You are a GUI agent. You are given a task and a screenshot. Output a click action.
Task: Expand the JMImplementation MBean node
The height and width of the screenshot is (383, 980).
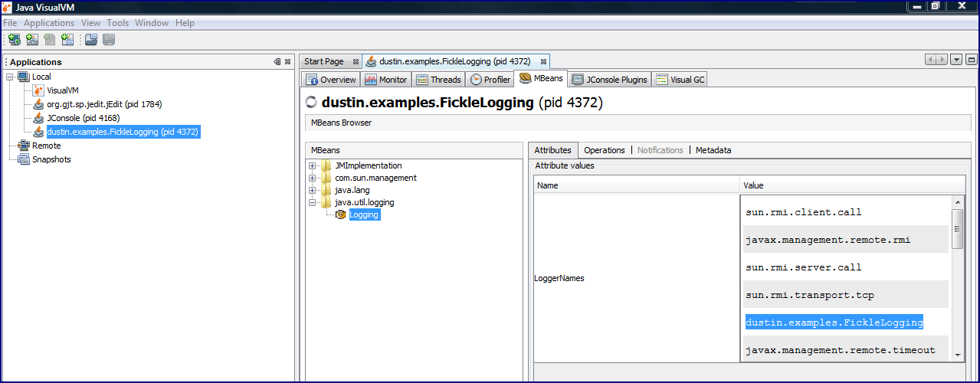point(312,165)
